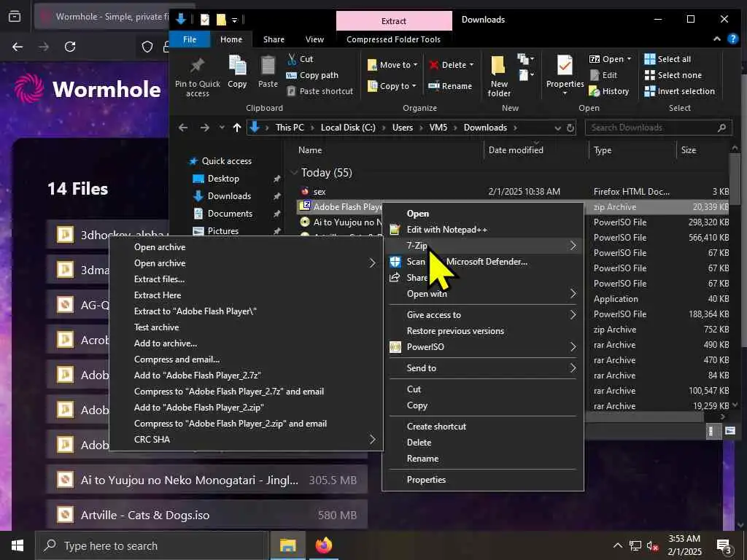
Task: Click Select all in ribbon
Action: click(x=667, y=59)
